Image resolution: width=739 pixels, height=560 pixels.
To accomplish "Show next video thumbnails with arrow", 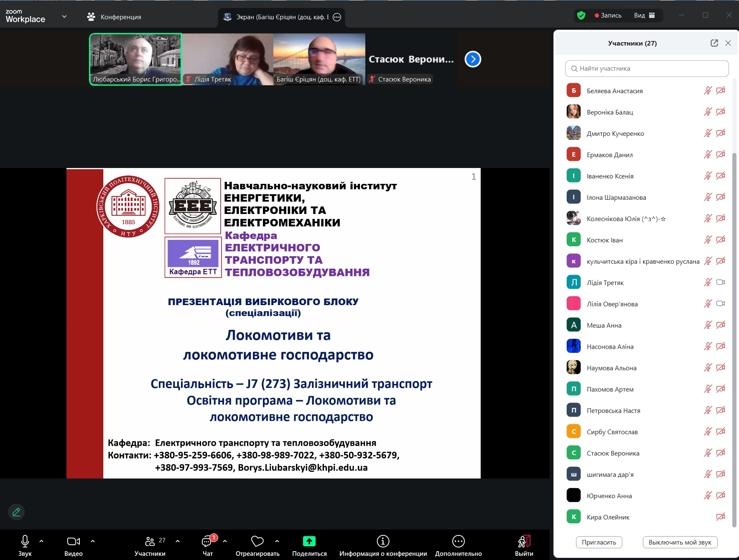I will [x=473, y=59].
